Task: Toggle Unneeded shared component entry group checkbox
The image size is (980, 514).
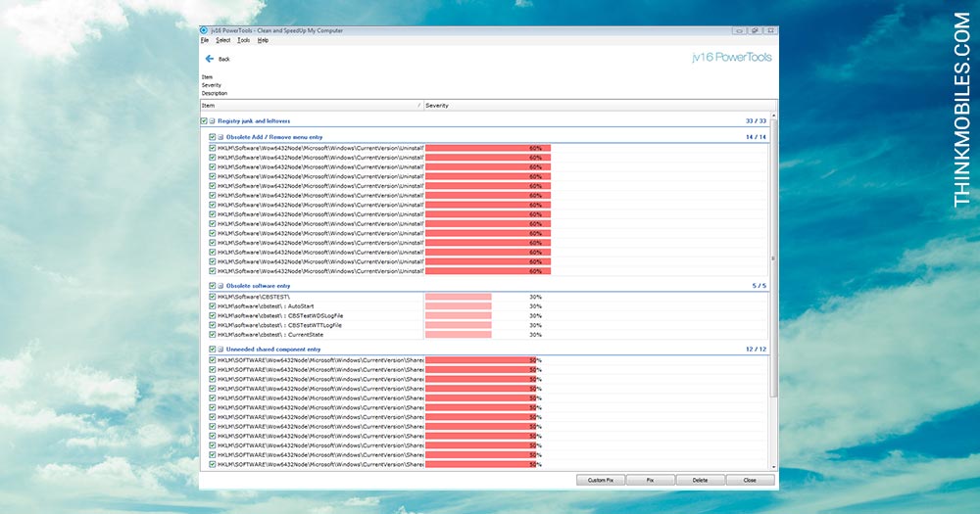Action: click(213, 350)
